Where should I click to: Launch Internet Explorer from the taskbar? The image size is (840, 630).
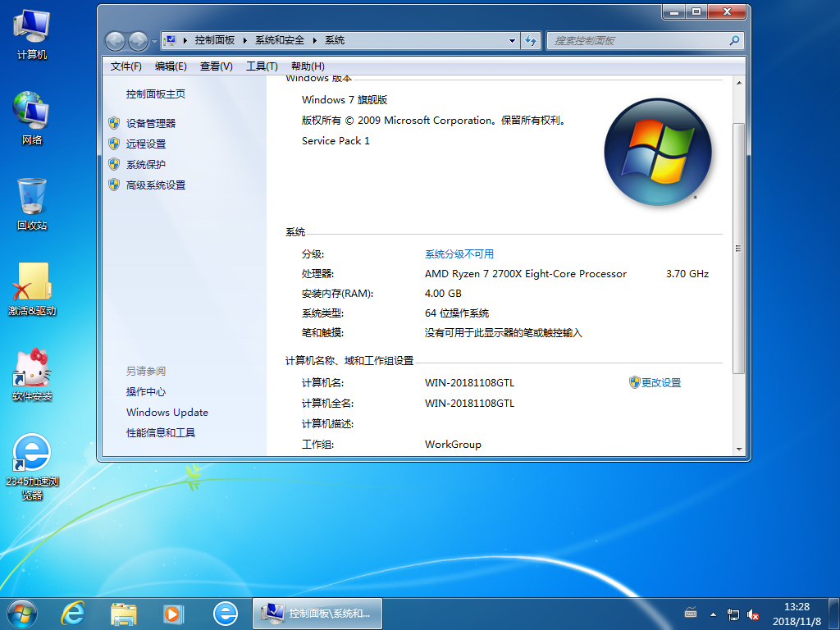point(73,613)
